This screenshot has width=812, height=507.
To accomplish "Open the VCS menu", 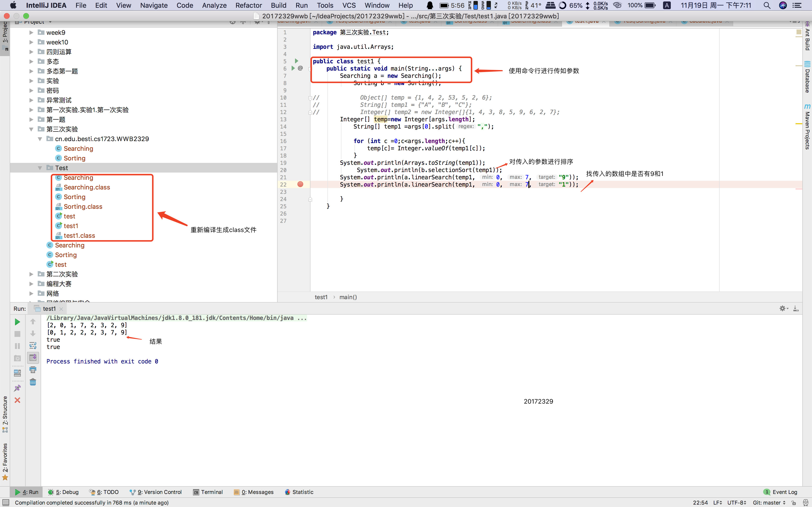I will 349,5.
